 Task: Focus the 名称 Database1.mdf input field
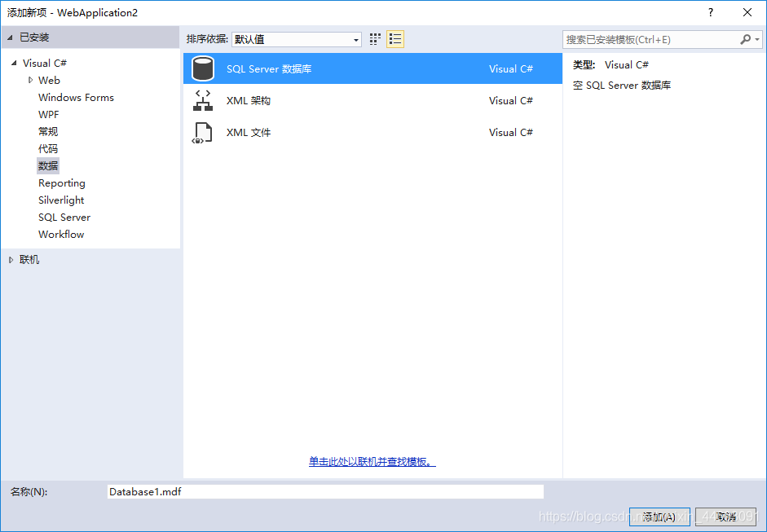325,491
